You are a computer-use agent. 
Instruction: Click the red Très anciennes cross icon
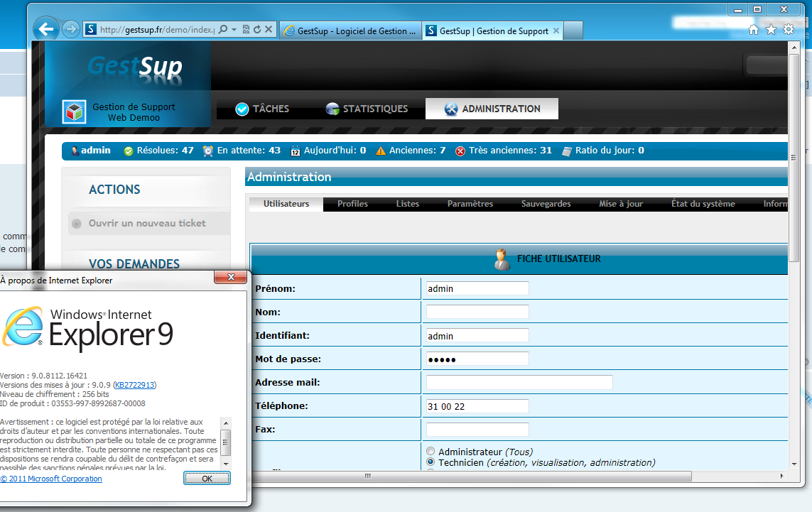pos(460,151)
